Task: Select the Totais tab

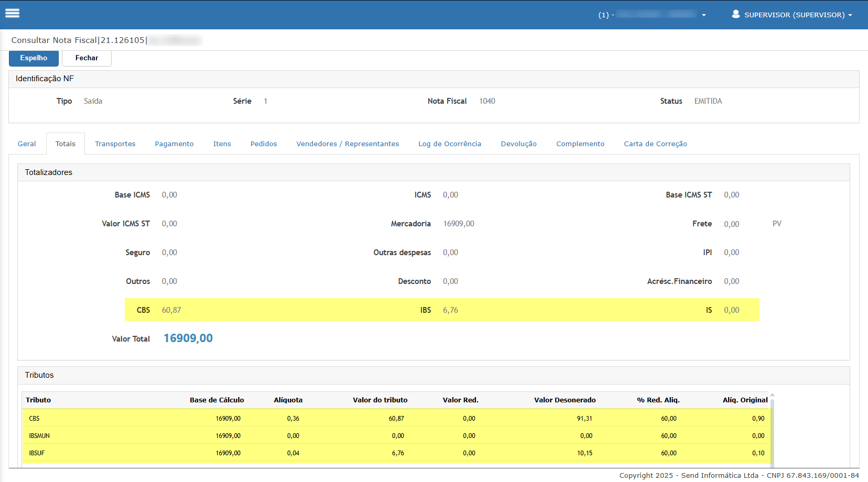Action: coord(66,144)
